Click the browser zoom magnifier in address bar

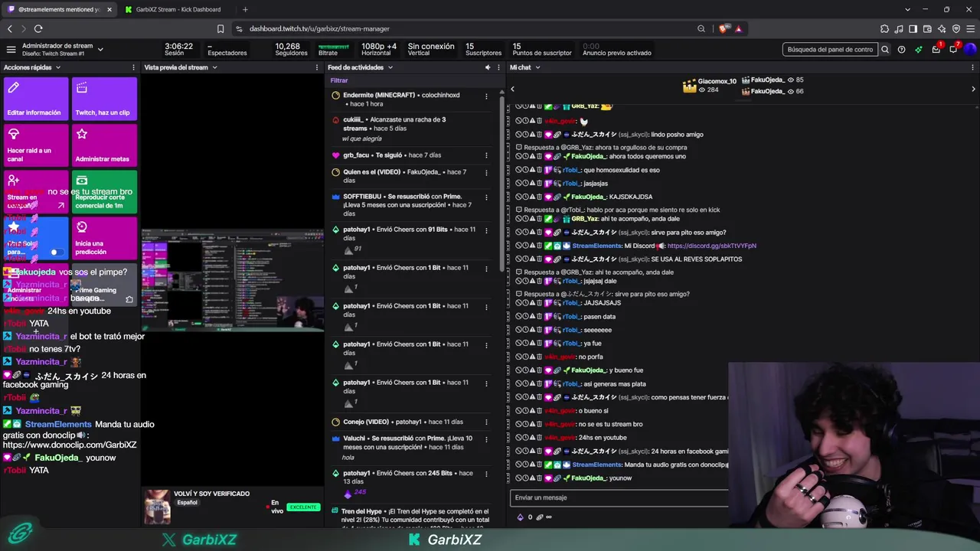coord(701,29)
